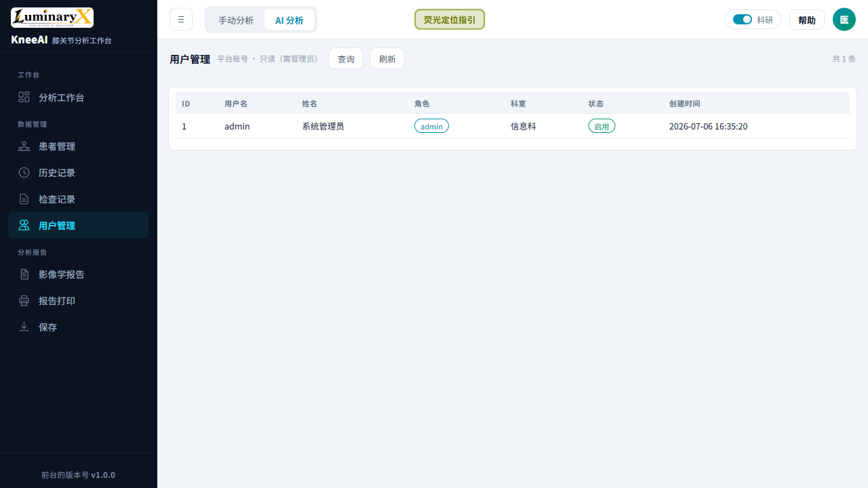868x488 pixels.
Task: Click the 帮助 button
Action: coord(807,20)
